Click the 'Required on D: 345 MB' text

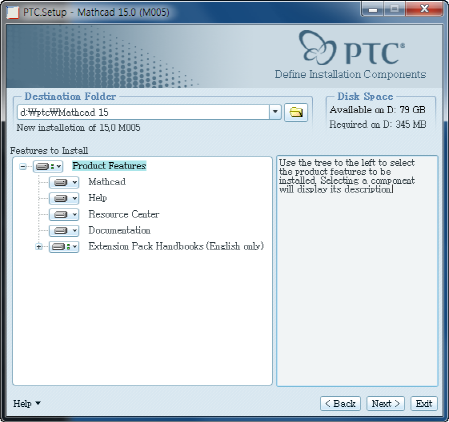coord(378,124)
